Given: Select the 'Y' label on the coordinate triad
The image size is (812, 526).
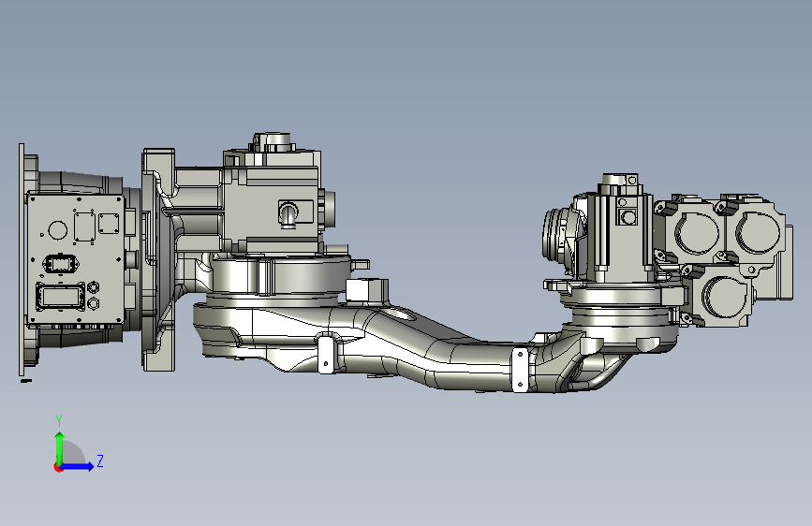Looking at the screenshot, I should pyautogui.click(x=59, y=421).
